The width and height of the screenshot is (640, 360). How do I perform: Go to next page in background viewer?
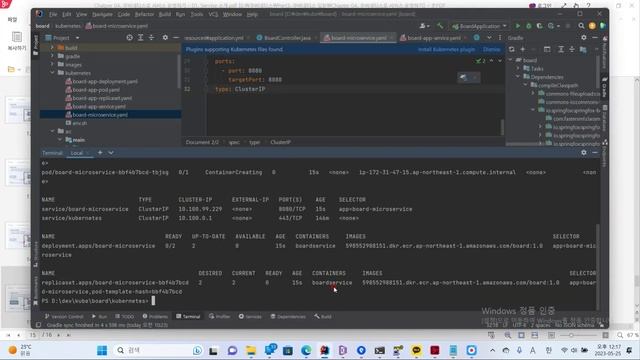click(x=58, y=335)
